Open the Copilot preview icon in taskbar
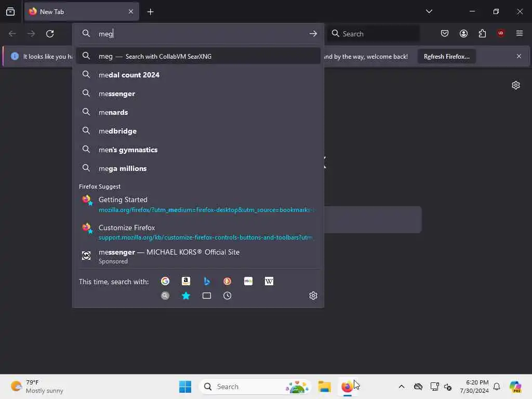This screenshot has height=399, width=532. [515, 387]
